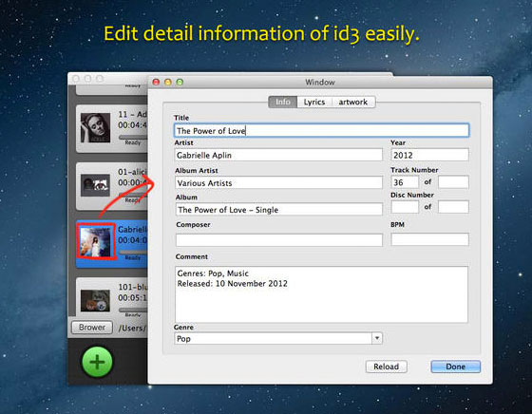Screen dimensions: 532x414
Task: Click the empty track total field
Action: [453, 182]
